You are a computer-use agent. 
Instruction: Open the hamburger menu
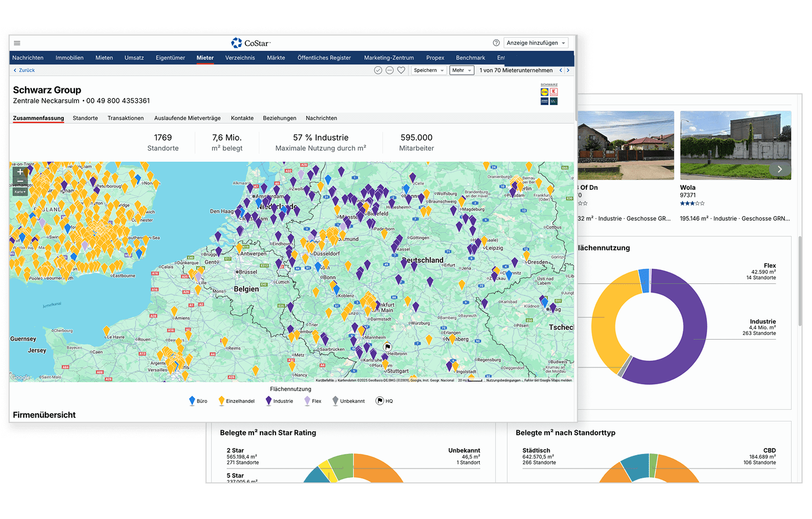[17, 43]
